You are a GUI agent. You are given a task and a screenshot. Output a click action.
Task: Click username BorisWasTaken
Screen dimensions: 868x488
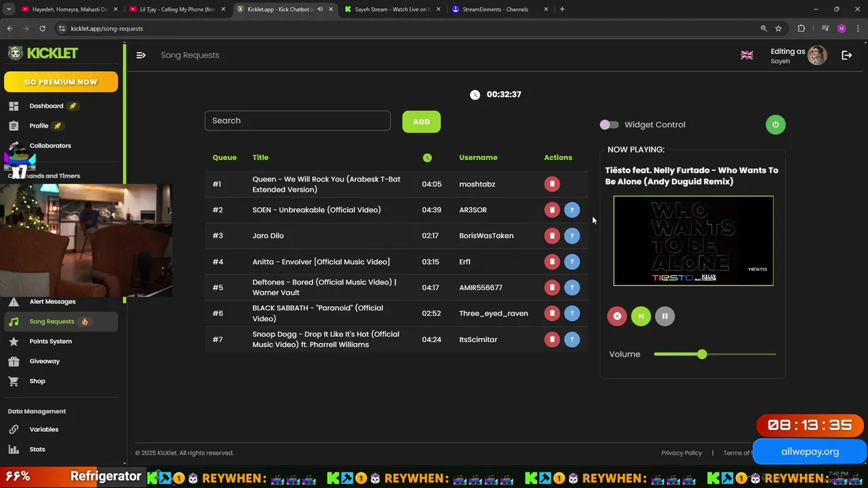point(486,236)
